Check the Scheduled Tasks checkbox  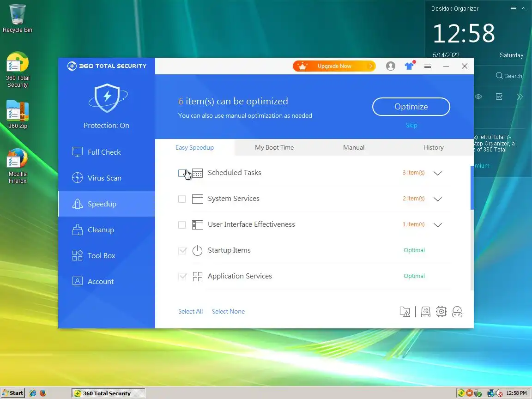182,173
